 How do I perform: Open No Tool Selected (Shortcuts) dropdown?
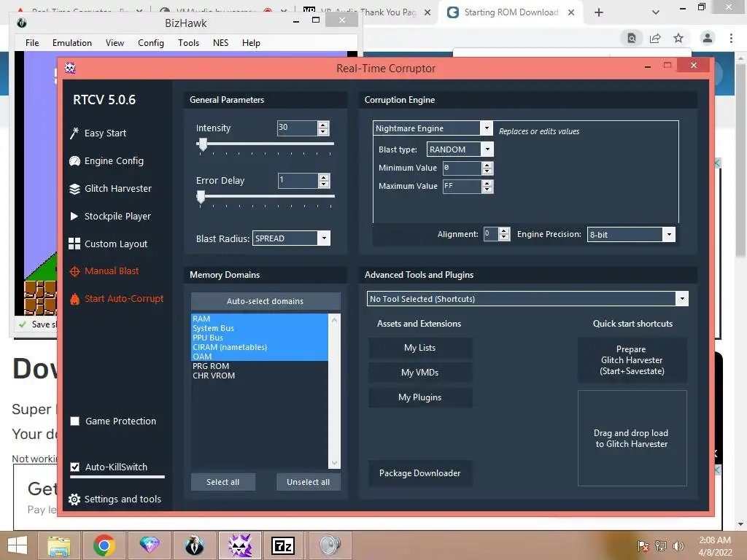pyautogui.click(x=682, y=298)
